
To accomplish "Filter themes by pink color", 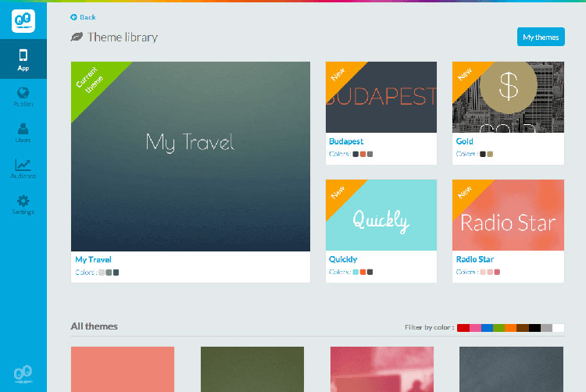I will point(475,327).
